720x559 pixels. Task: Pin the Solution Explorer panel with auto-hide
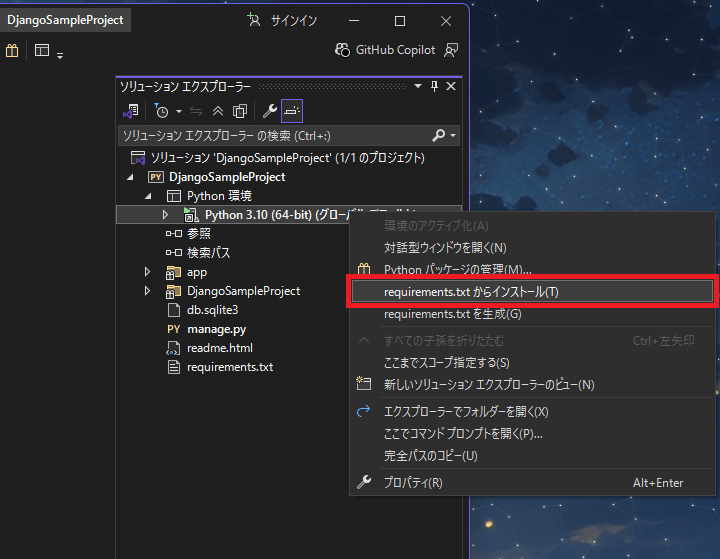click(434, 87)
